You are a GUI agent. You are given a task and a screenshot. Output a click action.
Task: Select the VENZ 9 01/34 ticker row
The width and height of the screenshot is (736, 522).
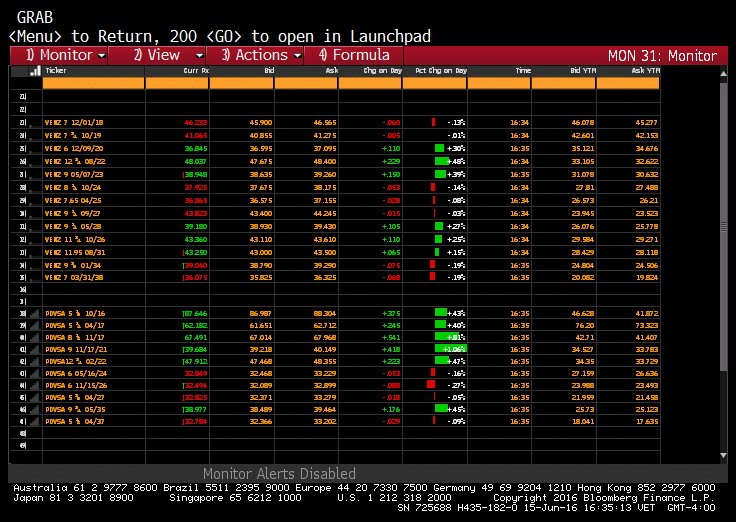coord(73,266)
